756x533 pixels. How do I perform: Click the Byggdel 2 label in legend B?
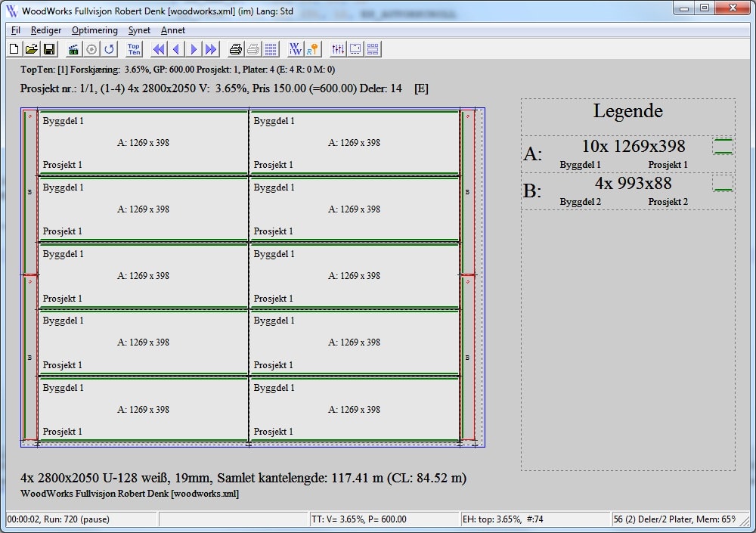pos(580,202)
